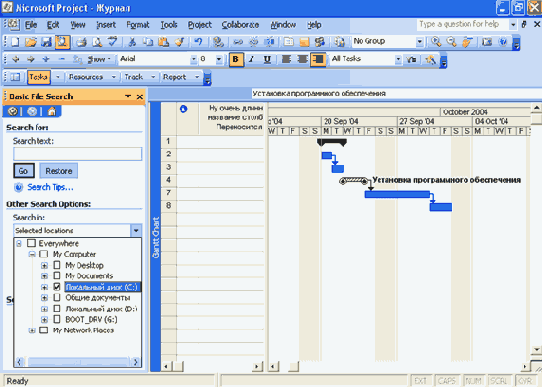Expand the BOOT_DRV (G:) tree node

44,320
